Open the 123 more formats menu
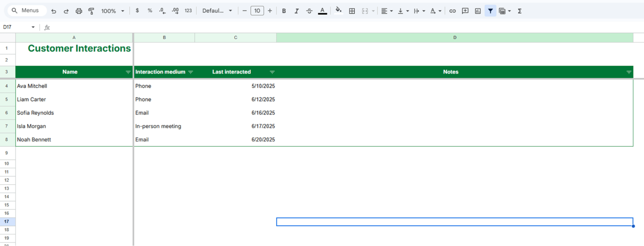 click(188, 11)
